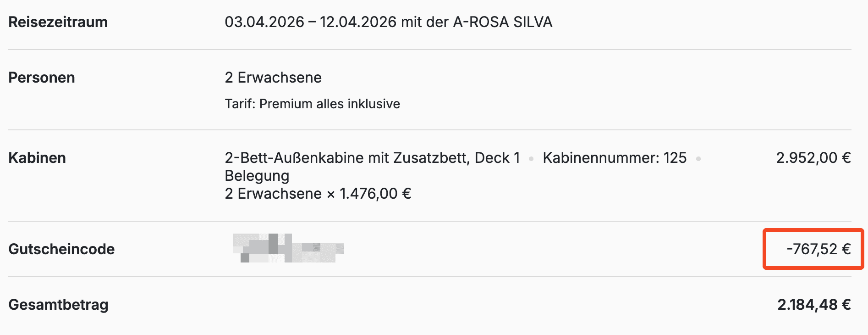The image size is (868, 335).
Task: Select Kabinennummer: 125
Action: pos(615,158)
